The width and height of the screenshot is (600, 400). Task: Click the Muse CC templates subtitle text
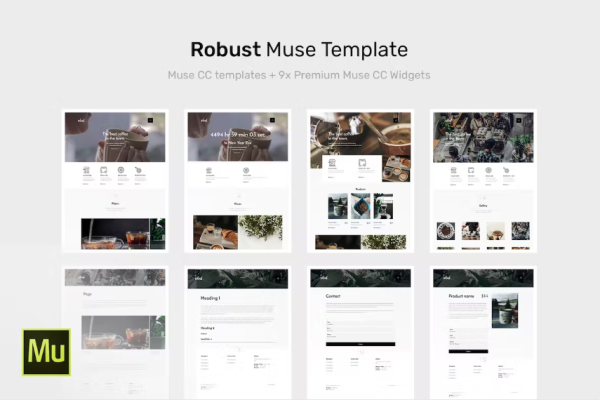[x=299, y=75]
